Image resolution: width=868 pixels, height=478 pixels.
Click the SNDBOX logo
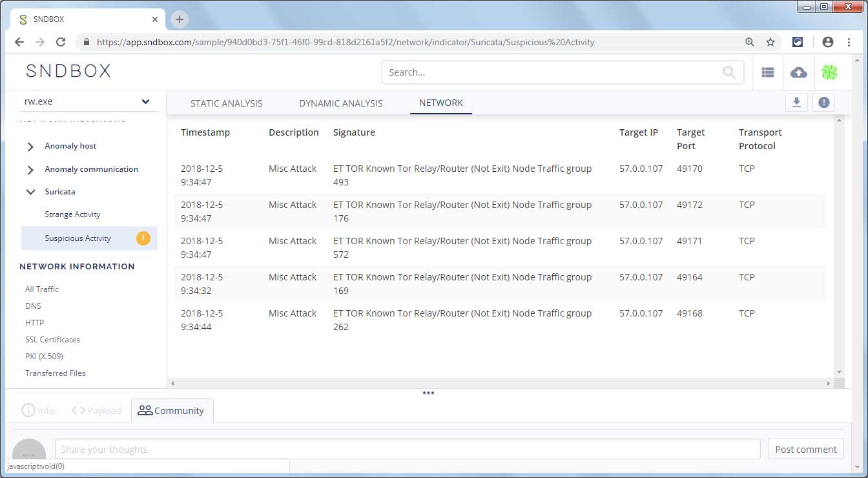pyautogui.click(x=68, y=71)
